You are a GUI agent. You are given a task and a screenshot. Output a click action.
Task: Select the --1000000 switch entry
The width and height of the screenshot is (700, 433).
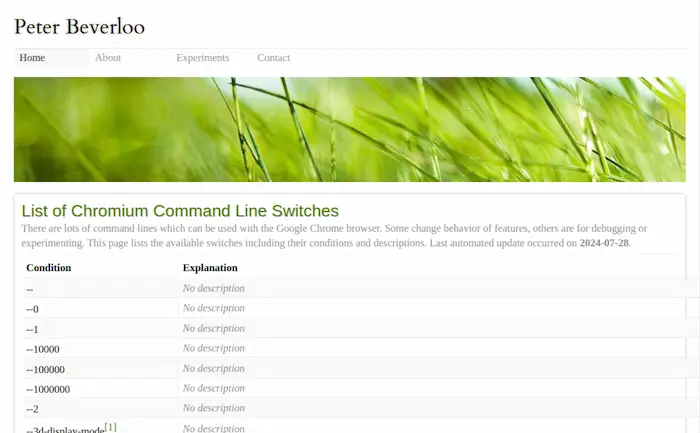click(48, 389)
